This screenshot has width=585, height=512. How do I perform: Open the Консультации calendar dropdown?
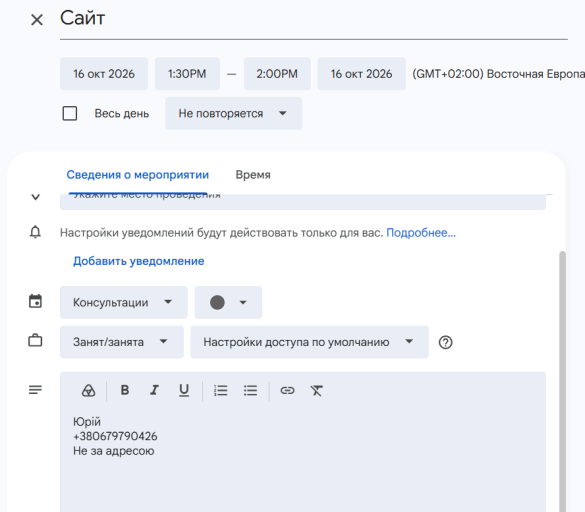pyautogui.click(x=123, y=302)
